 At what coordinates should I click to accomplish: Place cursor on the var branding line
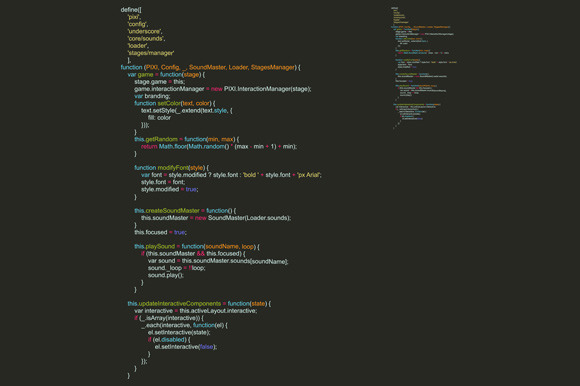coord(152,96)
